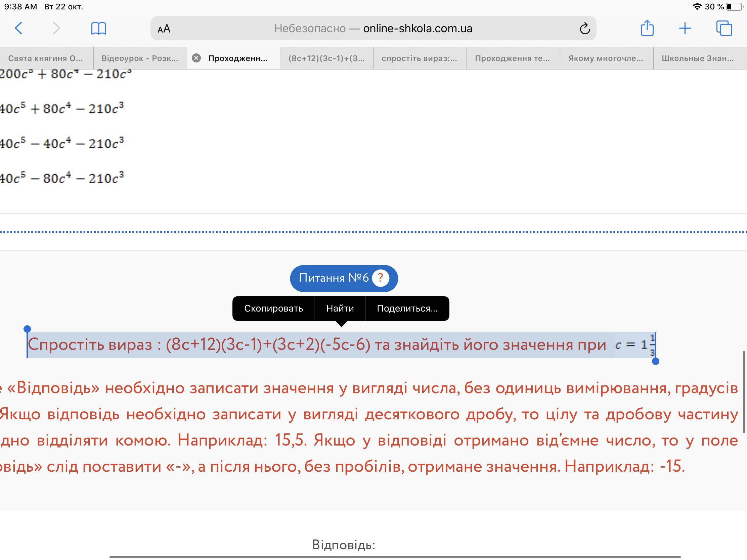Close the active Проходженн... tab
This screenshot has width=747, height=560.
click(x=196, y=58)
